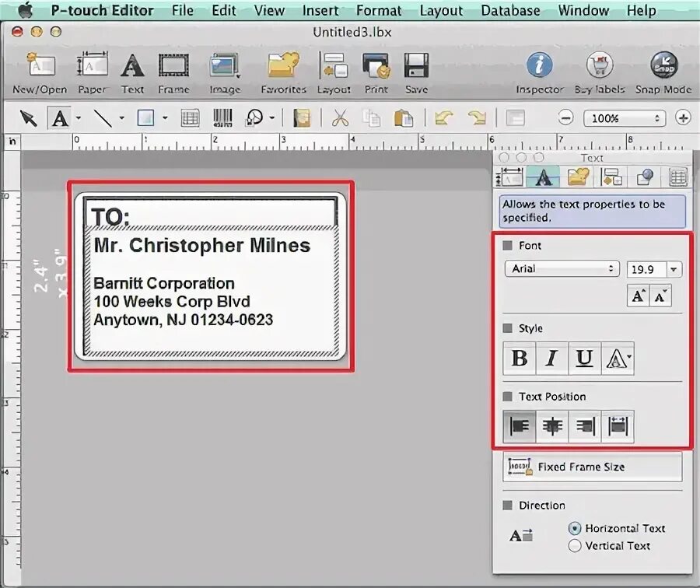700x588 pixels.
Task: Click the Mr. Christopher Milnes text line
Action: [x=201, y=246]
